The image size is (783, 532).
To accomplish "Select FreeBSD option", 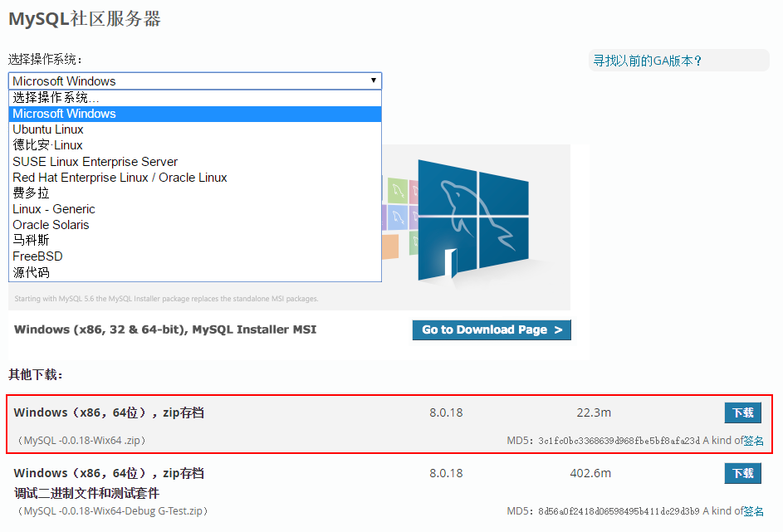I will 195,256.
